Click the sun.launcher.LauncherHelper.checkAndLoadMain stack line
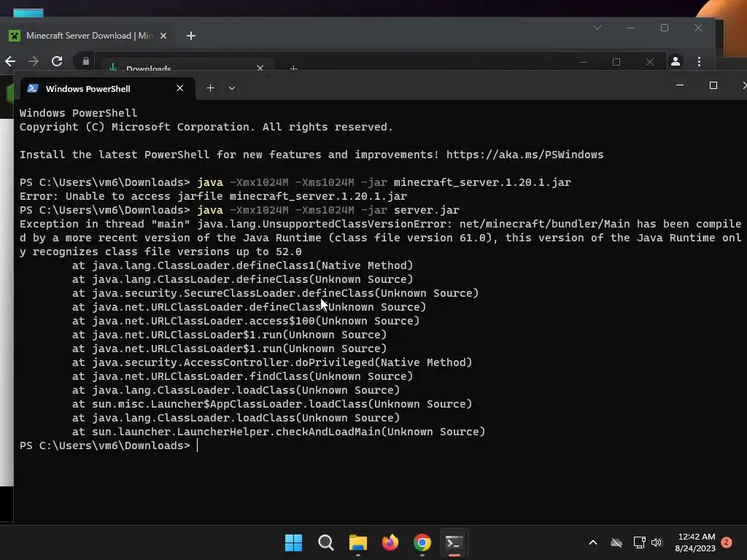 [278, 432]
